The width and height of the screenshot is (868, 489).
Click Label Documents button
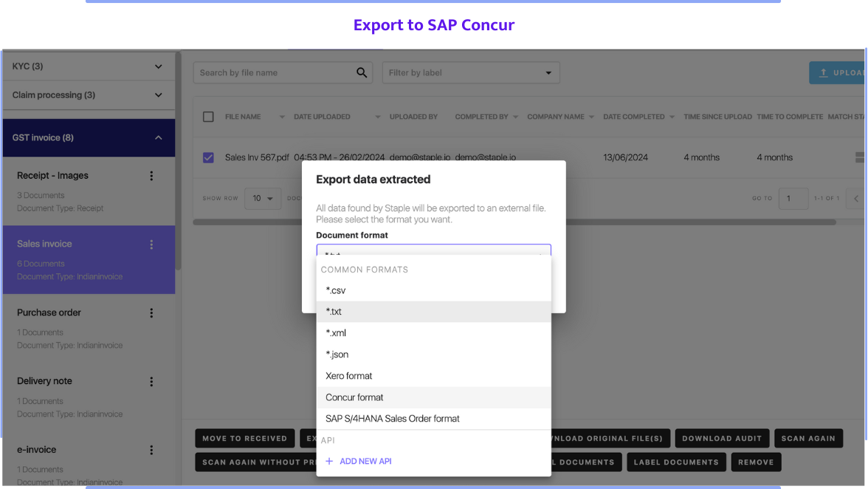pos(676,462)
